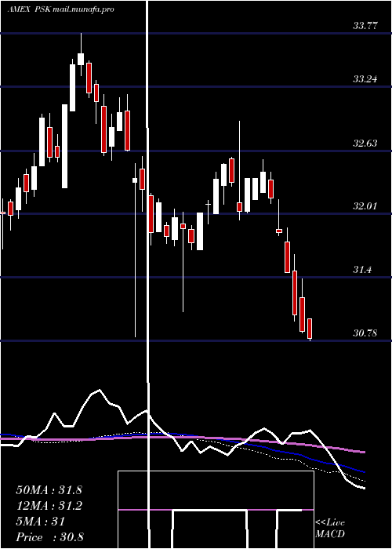Click the 12MA : 31.2 readout

pos(49,506)
